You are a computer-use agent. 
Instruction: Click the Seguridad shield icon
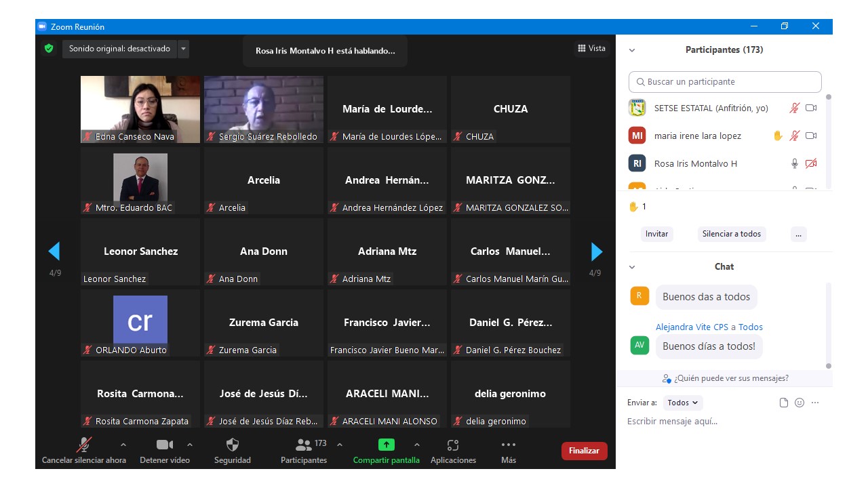point(233,445)
